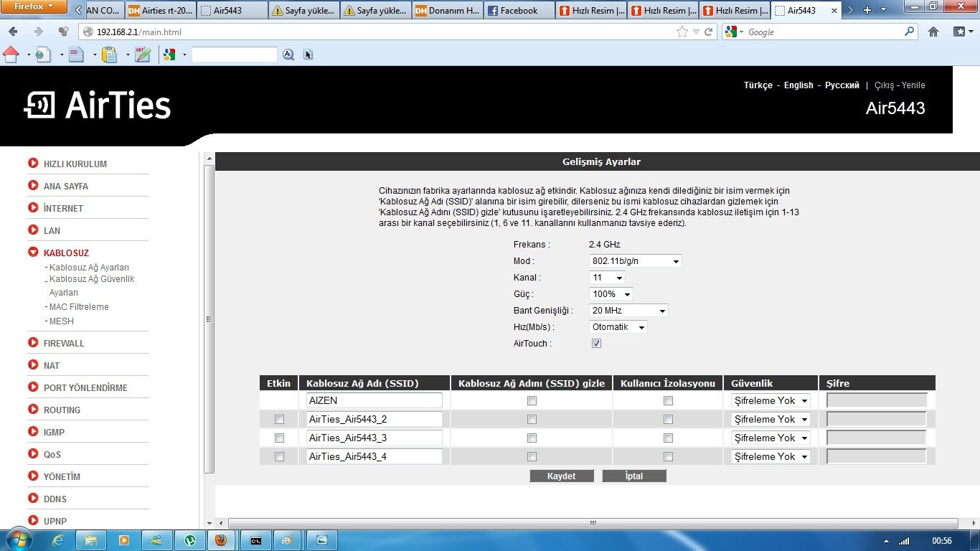Screen dimensions: 980x551
Task: Open the Firefox menu button
Action: 34,6
